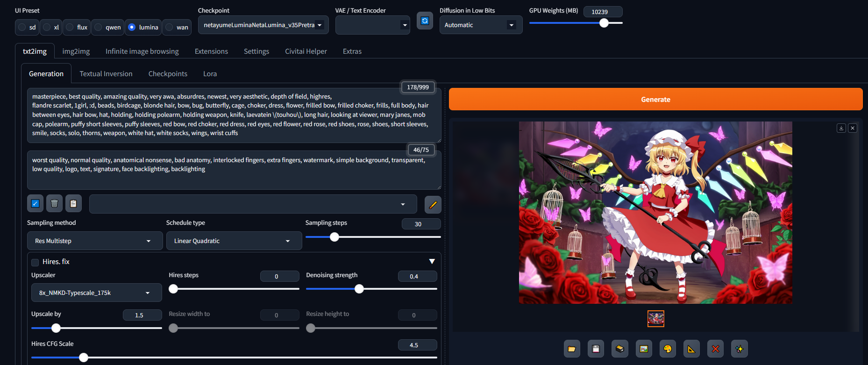Focus the Sampling steps number field
The image size is (868, 365).
coord(421,224)
